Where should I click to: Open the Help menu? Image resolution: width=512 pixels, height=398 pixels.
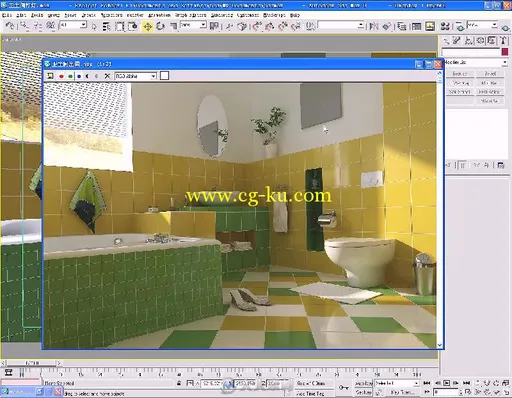pos(295,15)
